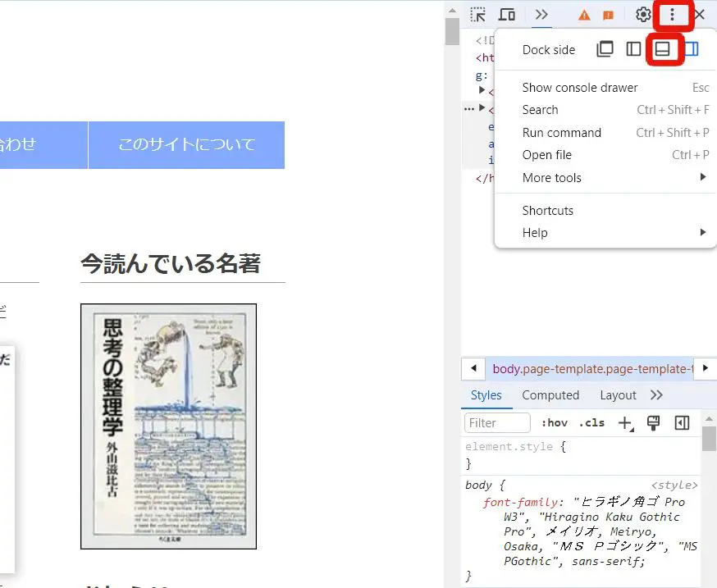
Task: Dock DevTools to the bottom
Action: click(662, 49)
